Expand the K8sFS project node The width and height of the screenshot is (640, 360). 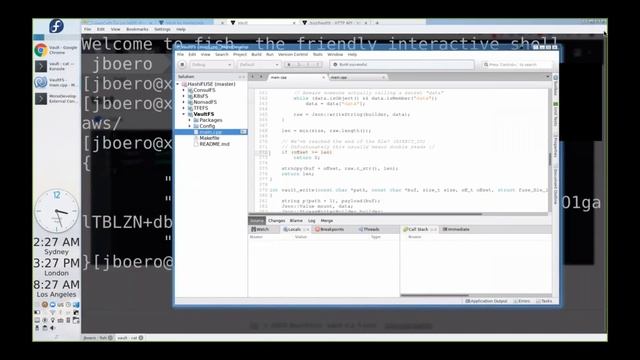pos(184,96)
